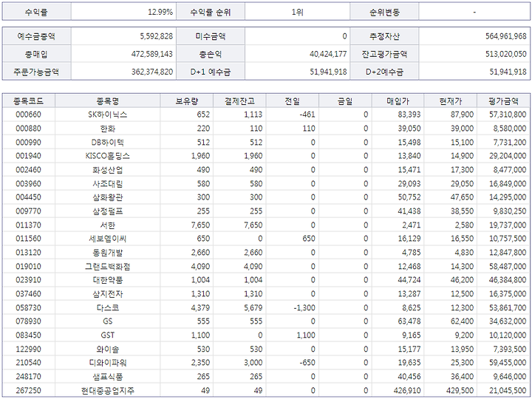Select stock code 000880
The image size is (532, 399).
tap(29, 129)
